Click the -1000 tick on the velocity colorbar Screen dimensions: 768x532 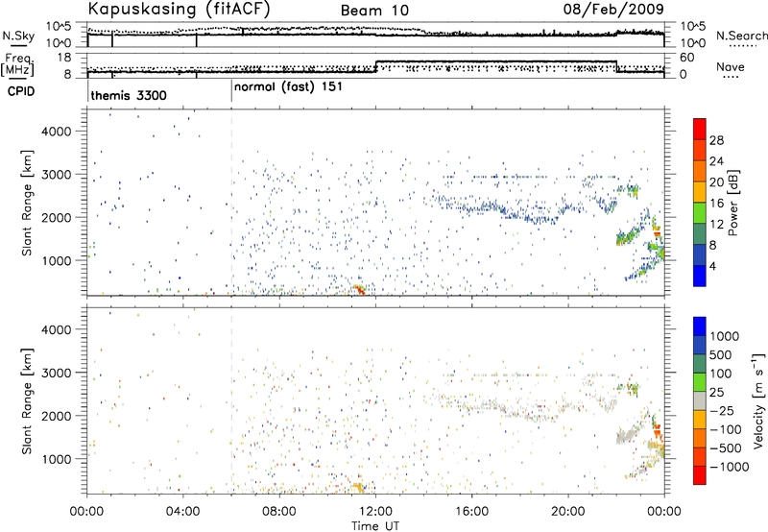pyautogui.click(x=729, y=467)
